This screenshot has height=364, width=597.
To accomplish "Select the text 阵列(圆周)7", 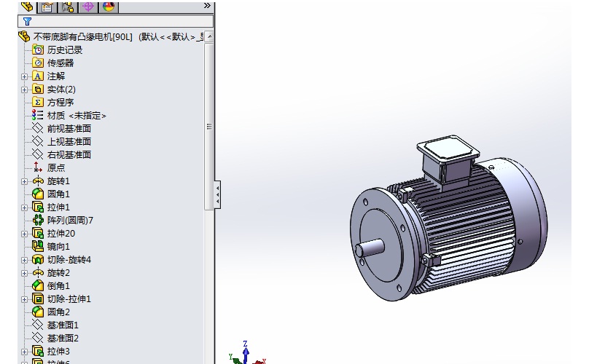I will click(70, 221).
